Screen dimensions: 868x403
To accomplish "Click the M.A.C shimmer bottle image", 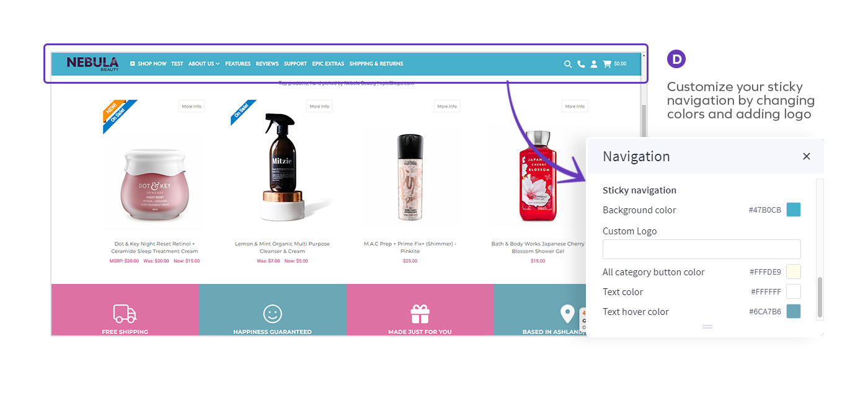I will coord(410,178).
